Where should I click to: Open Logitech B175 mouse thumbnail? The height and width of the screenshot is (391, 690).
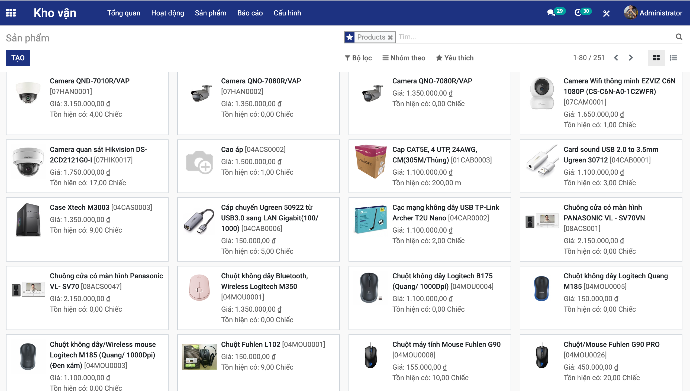tap(371, 288)
